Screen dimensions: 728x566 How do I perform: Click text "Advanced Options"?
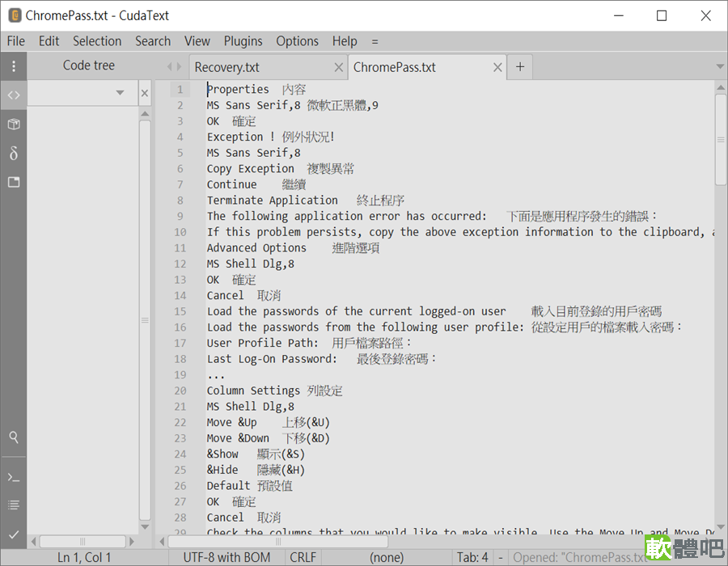tap(256, 248)
